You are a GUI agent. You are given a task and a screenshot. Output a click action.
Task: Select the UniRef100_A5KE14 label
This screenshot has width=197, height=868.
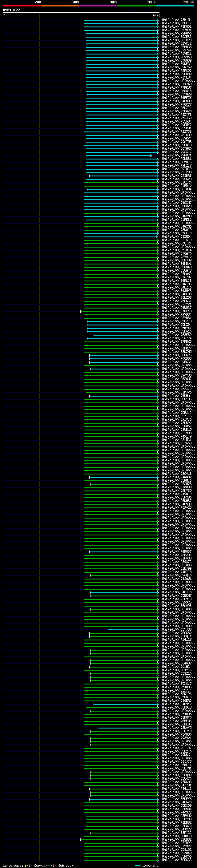click(x=176, y=765)
